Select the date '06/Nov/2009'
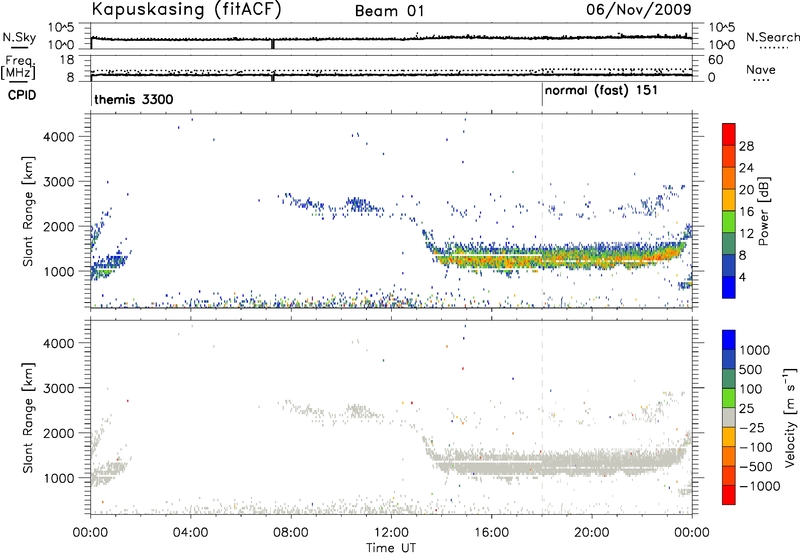 pos(639,9)
